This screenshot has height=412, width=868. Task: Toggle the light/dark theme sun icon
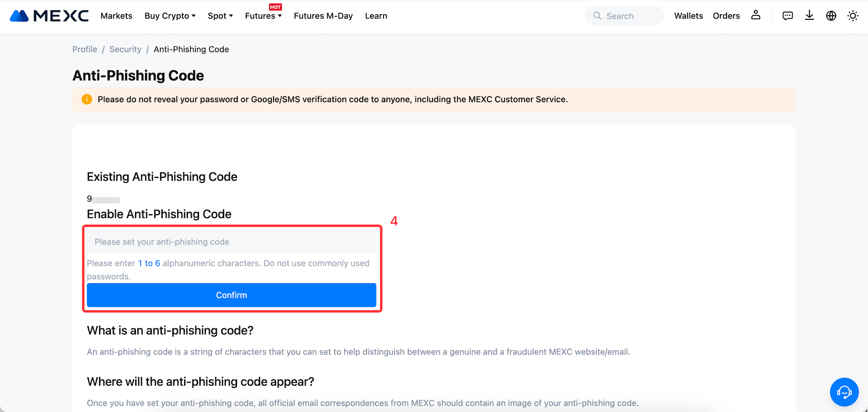click(x=853, y=16)
